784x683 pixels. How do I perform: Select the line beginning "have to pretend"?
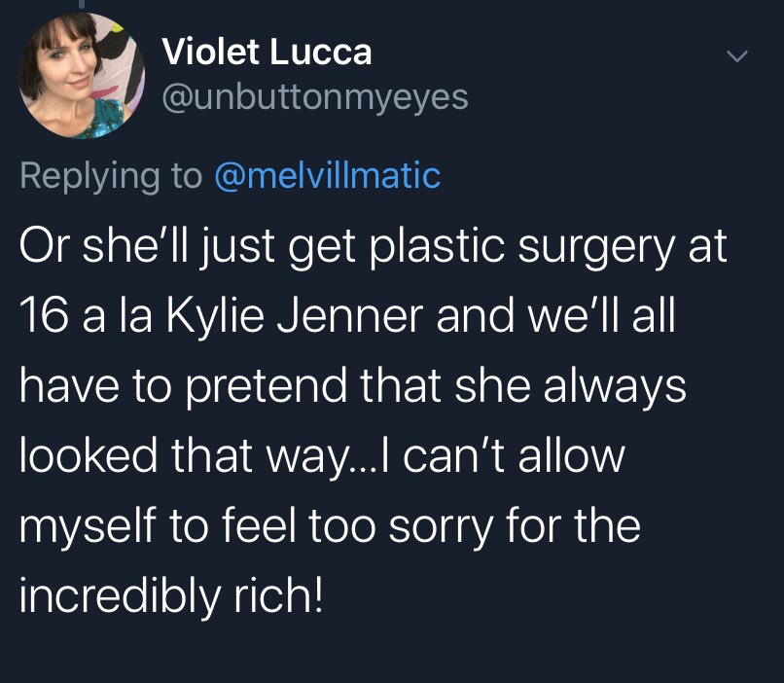coord(353,386)
